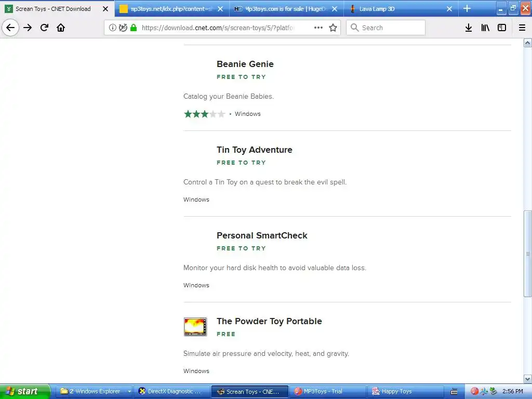532x399 pixels.
Task: Click FREE TO TRY under Tin Toy Adventure
Action: pos(241,163)
